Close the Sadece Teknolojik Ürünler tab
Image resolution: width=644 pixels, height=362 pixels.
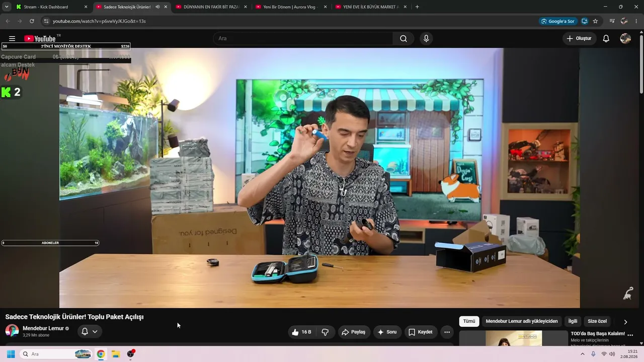tap(166, 7)
